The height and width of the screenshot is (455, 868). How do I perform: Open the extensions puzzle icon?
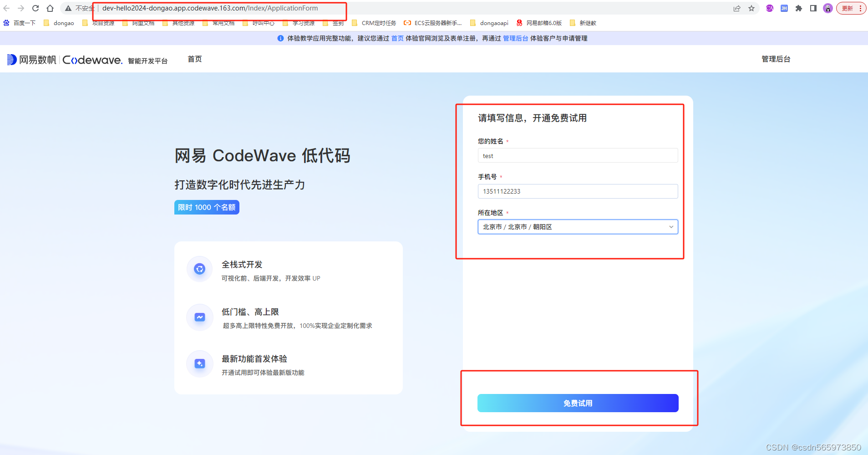(799, 8)
